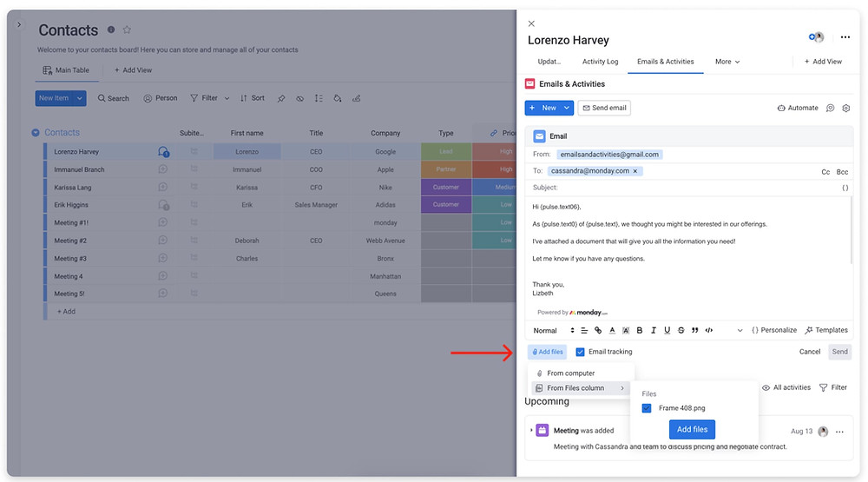
Task: Insert code block in email editor
Action: pos(708,330)
